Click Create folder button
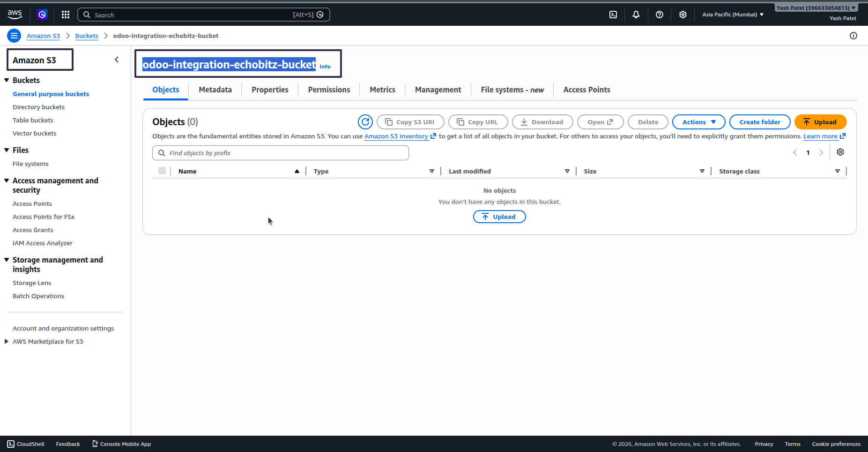Screen dimensions: 868x452 click(760, 122)
